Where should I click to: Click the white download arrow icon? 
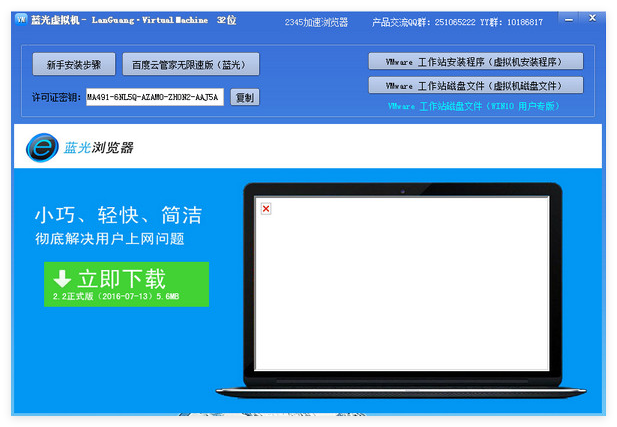point(62,278)
